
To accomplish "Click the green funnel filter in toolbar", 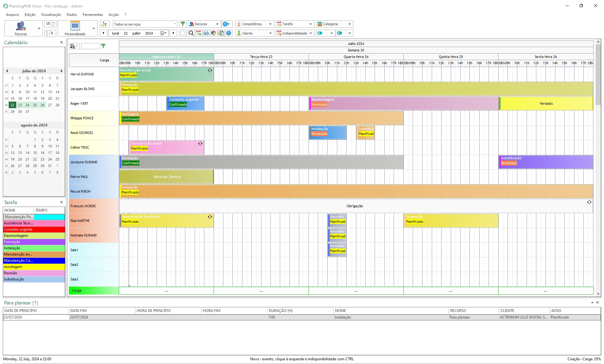I will point(183,24).
